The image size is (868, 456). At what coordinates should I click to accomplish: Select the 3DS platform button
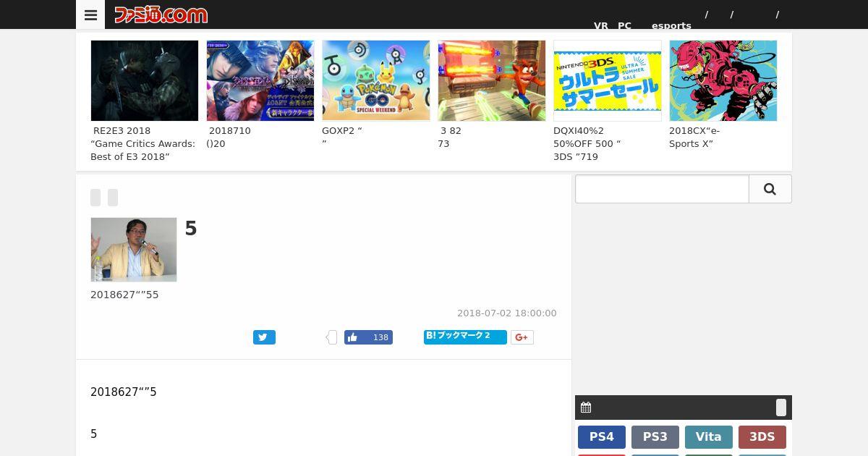(762, 437)
